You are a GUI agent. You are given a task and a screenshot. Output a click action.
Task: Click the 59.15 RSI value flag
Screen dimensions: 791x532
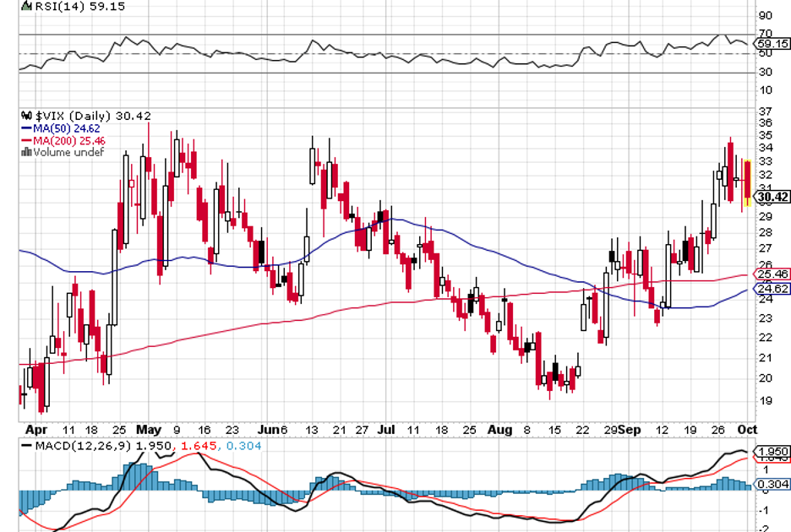coord(772,43)
